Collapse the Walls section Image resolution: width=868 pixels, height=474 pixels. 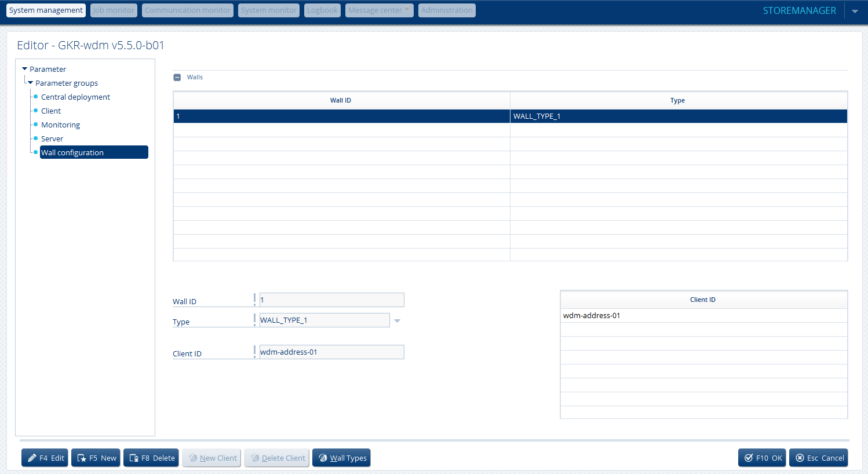coord(177,77)
